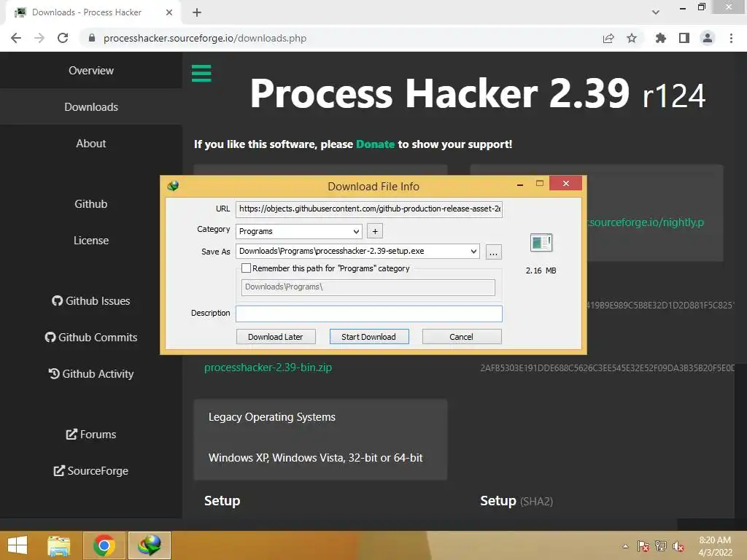Click the network tray icon
The image size is (747, 560).
[x=661, y=546]
